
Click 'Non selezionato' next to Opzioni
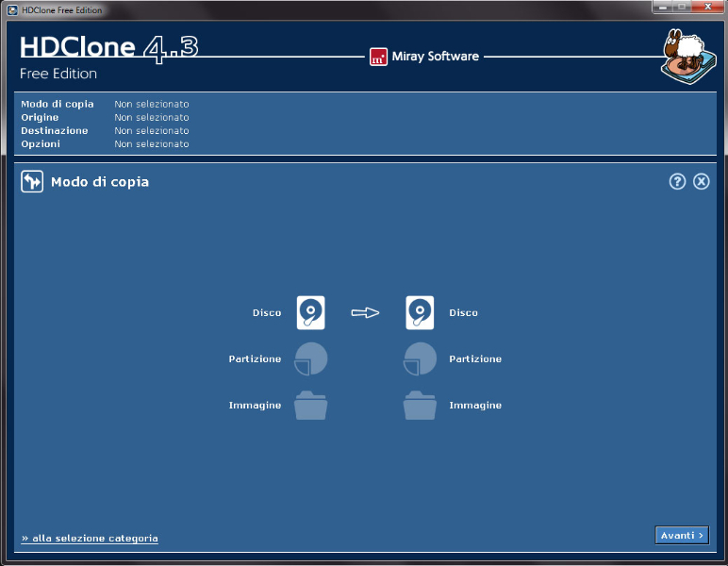pos(152,144)
